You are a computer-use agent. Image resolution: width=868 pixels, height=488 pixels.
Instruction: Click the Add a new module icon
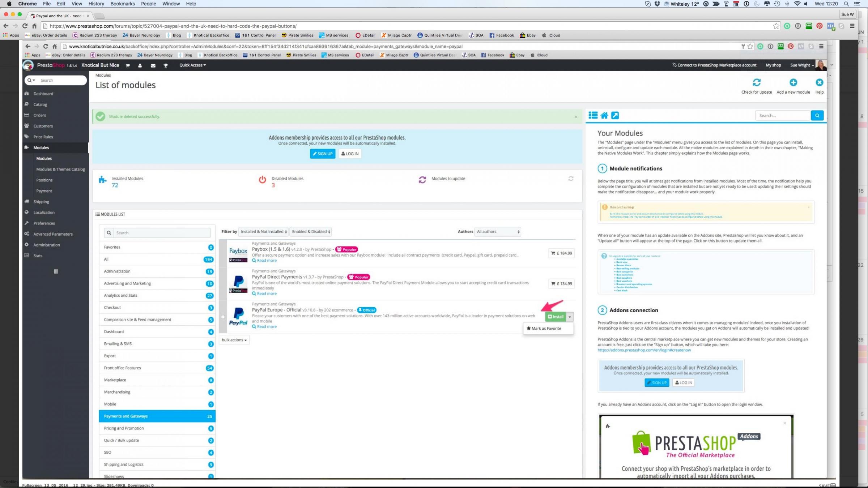[x=793, y=83]
